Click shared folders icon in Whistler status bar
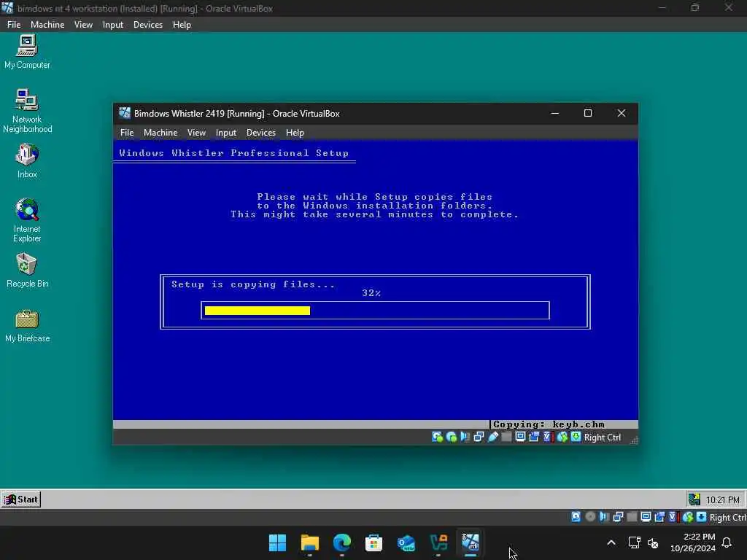The height and width of the screenshot is (560, 747). [x=506, y=437]
